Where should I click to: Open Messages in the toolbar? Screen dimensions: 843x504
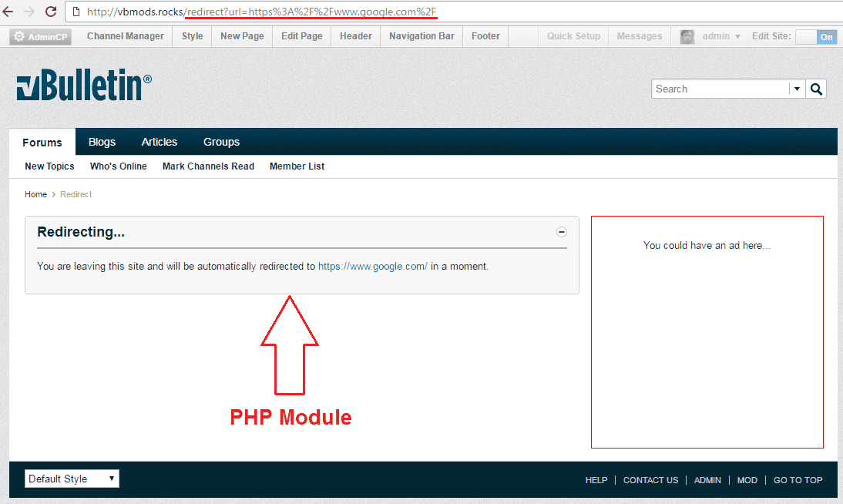coord(640,36)
